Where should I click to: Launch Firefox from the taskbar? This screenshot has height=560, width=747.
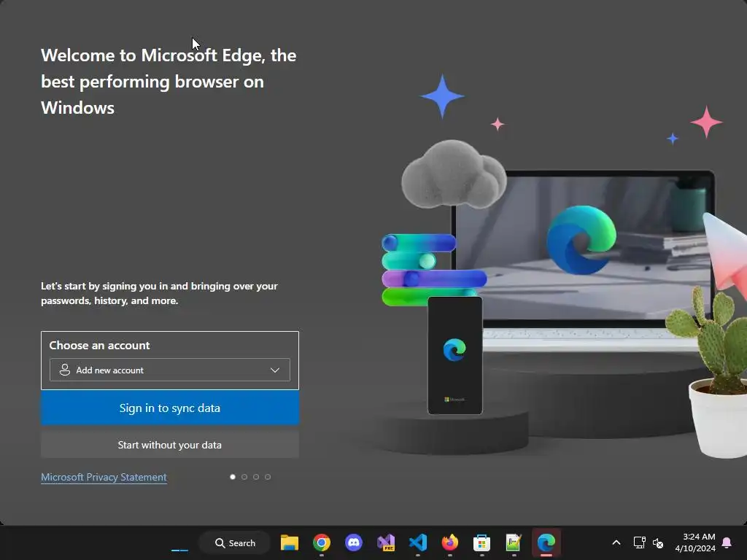[x=449, y=542]
